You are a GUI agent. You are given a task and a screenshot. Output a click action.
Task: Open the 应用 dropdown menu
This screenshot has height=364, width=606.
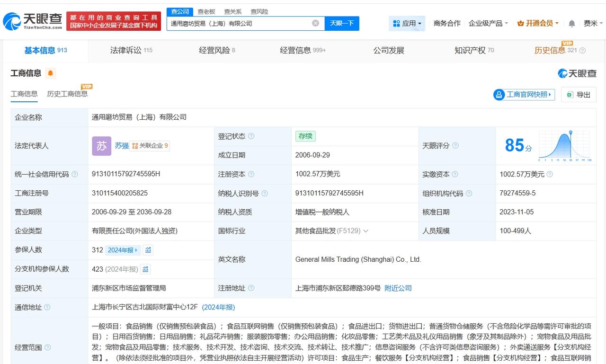[407, 23]
